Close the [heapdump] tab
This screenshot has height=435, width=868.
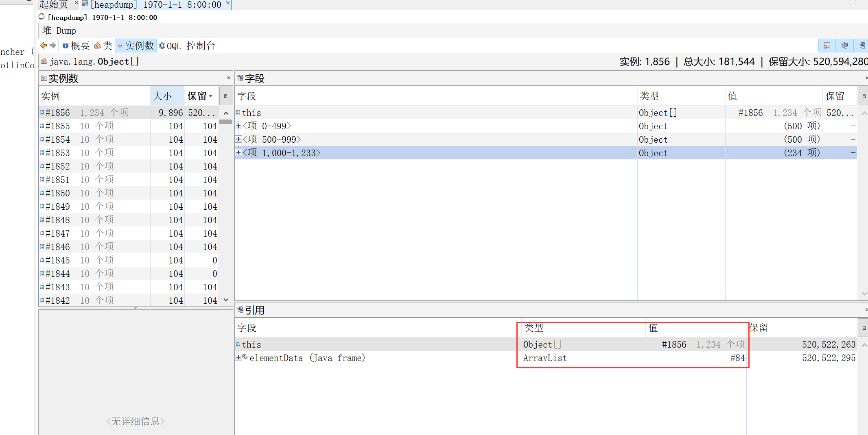click(228, 3)
